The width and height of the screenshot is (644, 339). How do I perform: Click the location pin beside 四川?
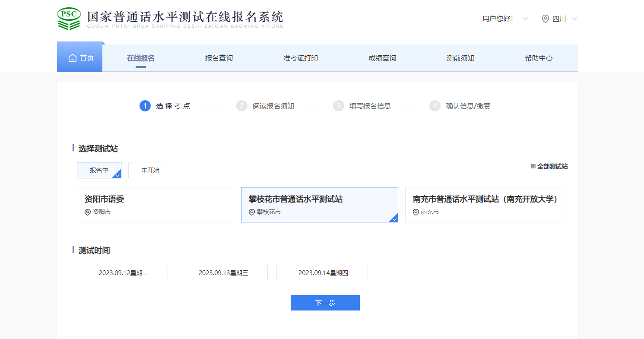coord(546,19)
